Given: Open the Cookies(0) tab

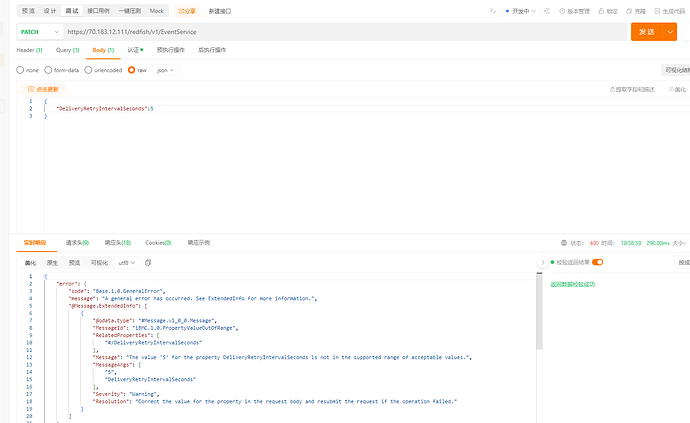Looking at the screenshot, I should [x=158, y=243].
